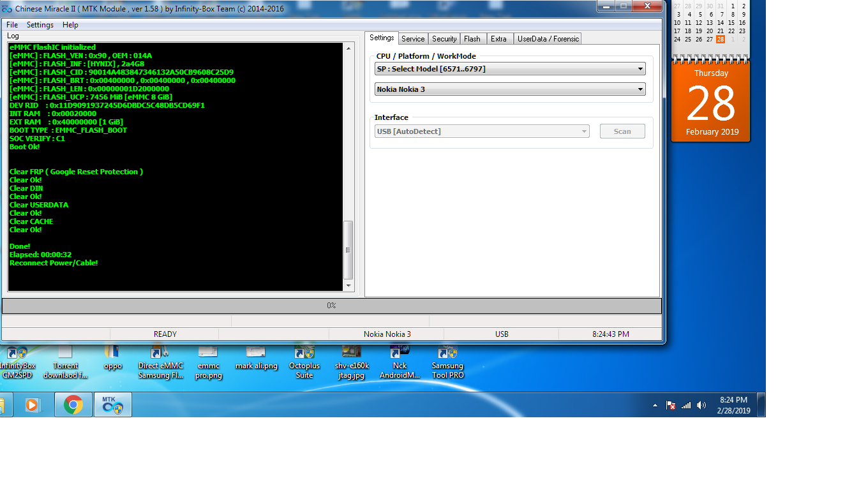The width and height of the screenshot is (868, 490).
Task: Switch to the Flash tab
Action: coord(472,39)
